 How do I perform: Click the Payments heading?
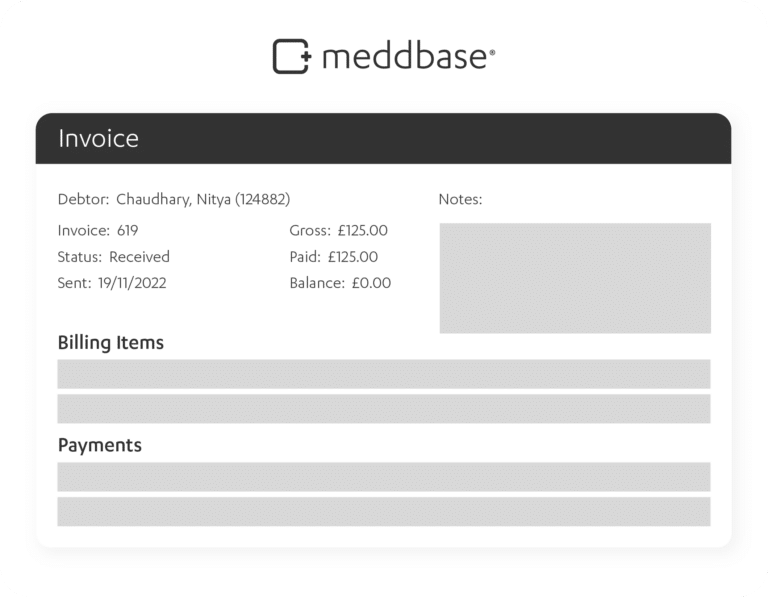pyautogui.click(x=100, y=445)
